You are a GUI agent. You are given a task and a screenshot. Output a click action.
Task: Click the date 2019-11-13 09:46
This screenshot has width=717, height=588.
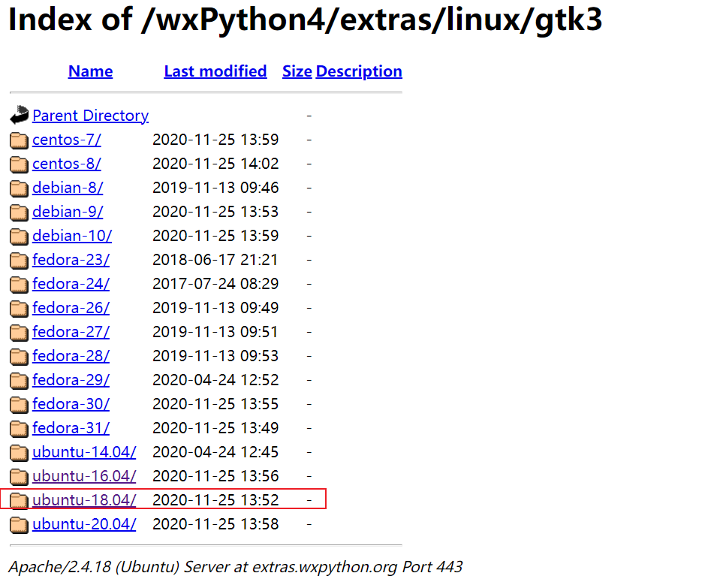215,188
